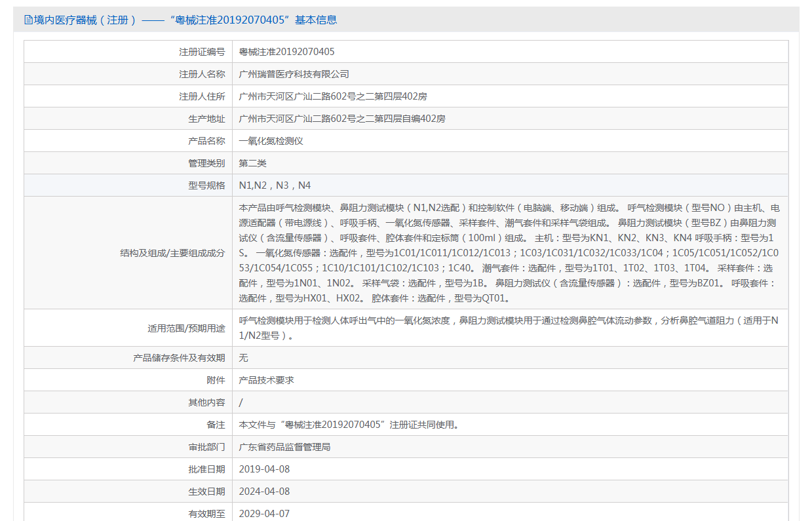Select the label "有效期至"
This screenshot has width=812, height=521.
click(206, 514)
